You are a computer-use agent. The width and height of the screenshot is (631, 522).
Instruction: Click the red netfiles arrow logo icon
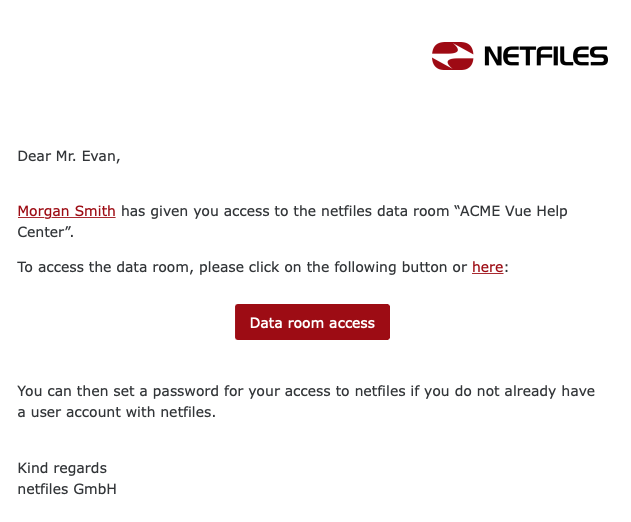pos(452,56)
